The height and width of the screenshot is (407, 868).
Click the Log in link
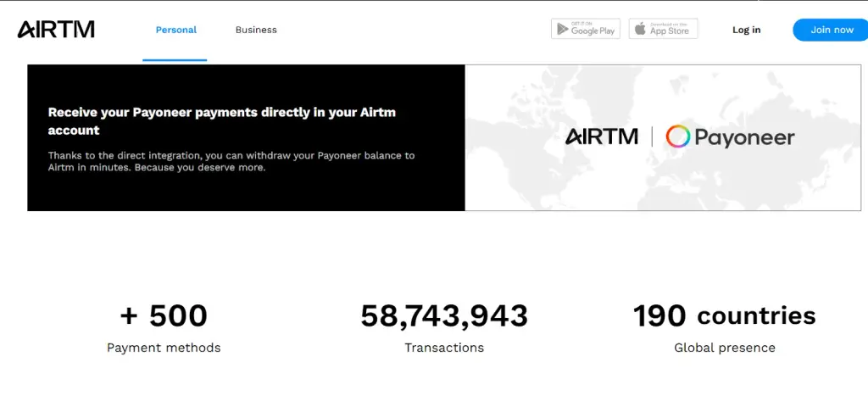click(746, 30)
